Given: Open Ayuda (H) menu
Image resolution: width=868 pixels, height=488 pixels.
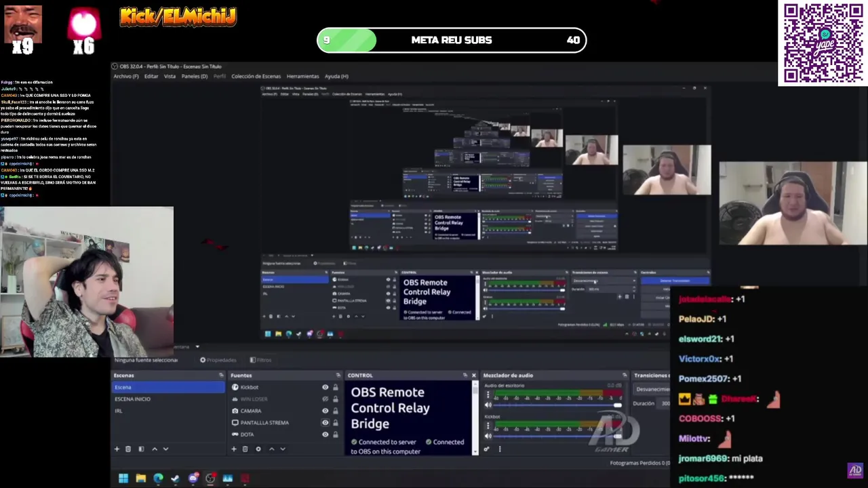Looking at the screenshot, I should (x=336, y=77).
